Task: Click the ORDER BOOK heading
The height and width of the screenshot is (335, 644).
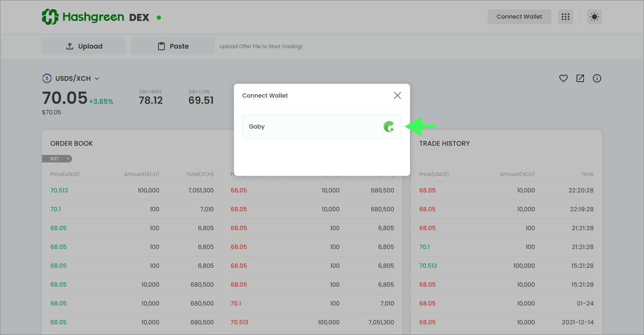Action: [72, 143]
